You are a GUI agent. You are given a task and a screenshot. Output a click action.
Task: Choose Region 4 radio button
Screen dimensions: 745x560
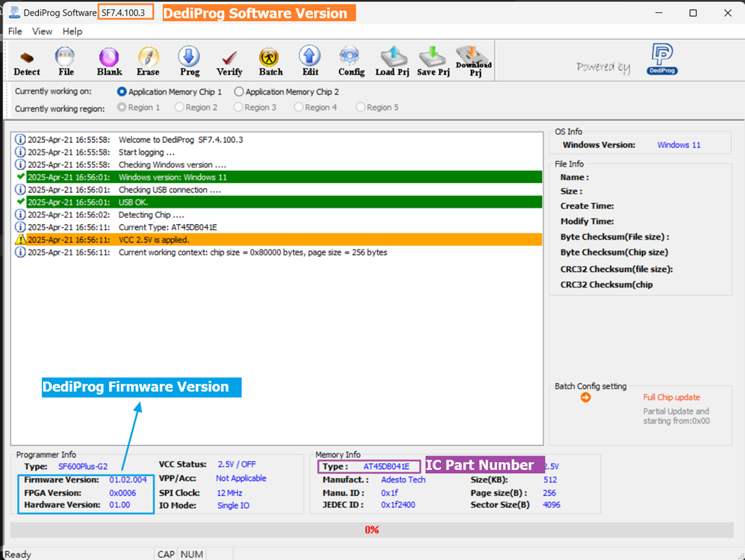[299, 107]
